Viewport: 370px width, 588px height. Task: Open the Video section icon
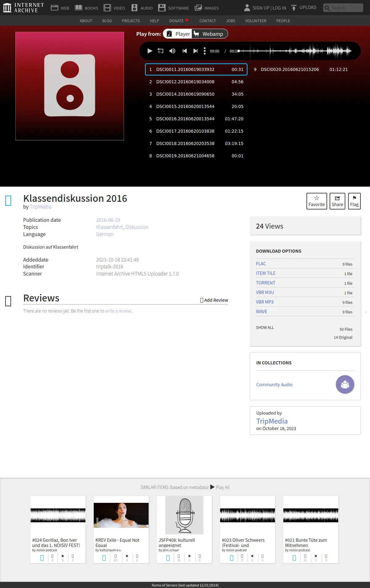[x=107, y=8]
